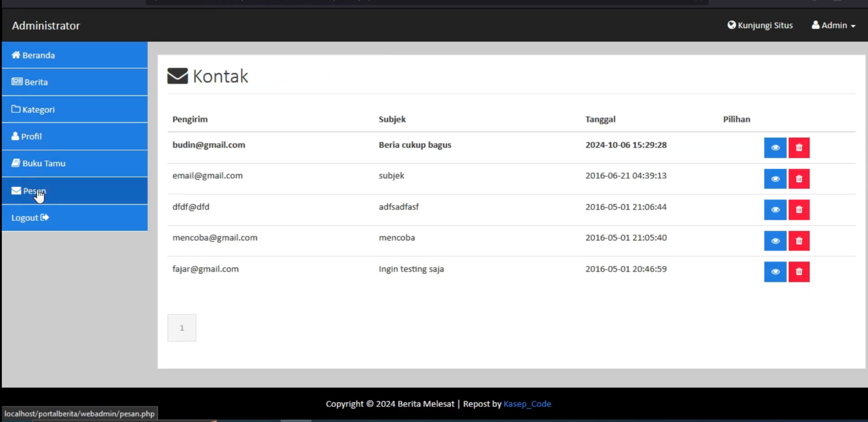
Task: Click date 2016-05-01 21:06:44
Action: 626,207
